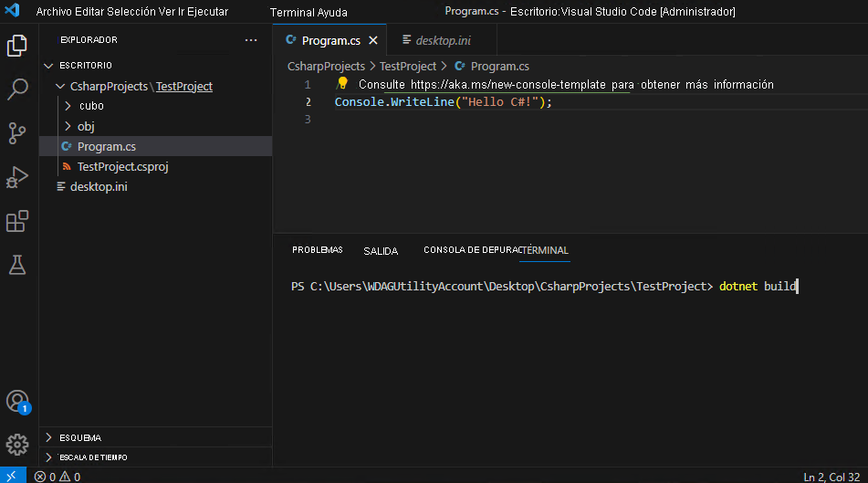Viewport: 868px width, 483px height.
Task: Click the TestProject underlined folder name
Action: tap(184, 87)
